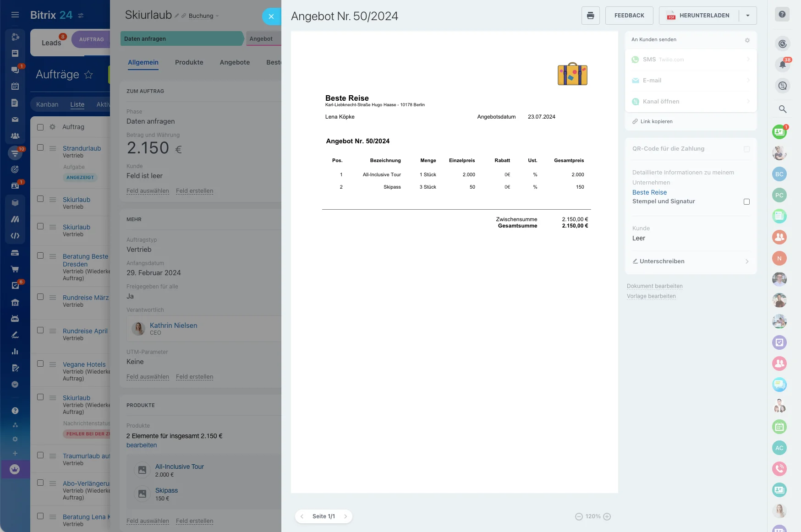Screen dimensions: 801x532
Task: Select the Strandurlaub row checkbox
Action: pos(40,148)
